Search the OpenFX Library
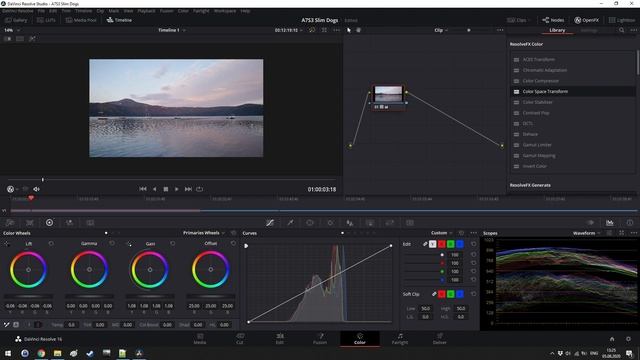Image resolution: width=640 pixels, height=360 pixels. click(621, 30)
